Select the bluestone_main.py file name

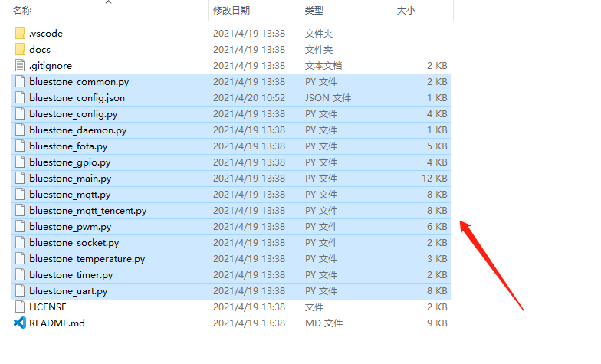point(71,179)
